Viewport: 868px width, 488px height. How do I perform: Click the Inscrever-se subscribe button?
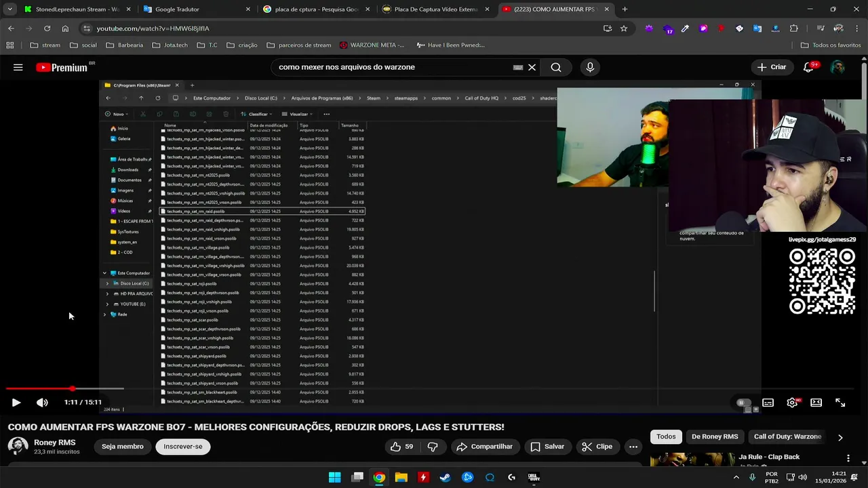coord(183,447)
